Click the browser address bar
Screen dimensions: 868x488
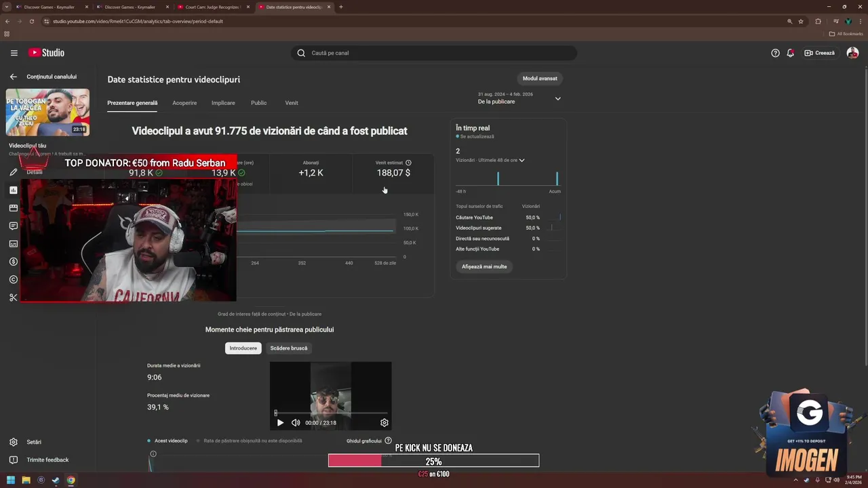[414, 21]
